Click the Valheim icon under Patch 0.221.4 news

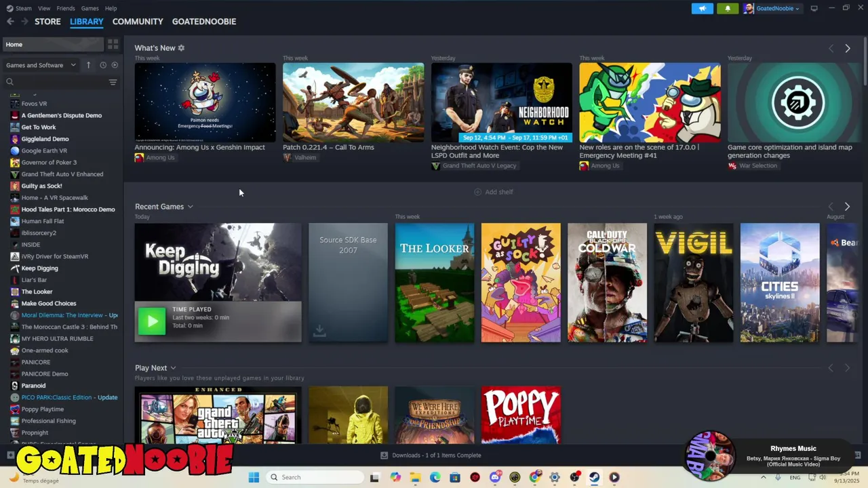288,157
